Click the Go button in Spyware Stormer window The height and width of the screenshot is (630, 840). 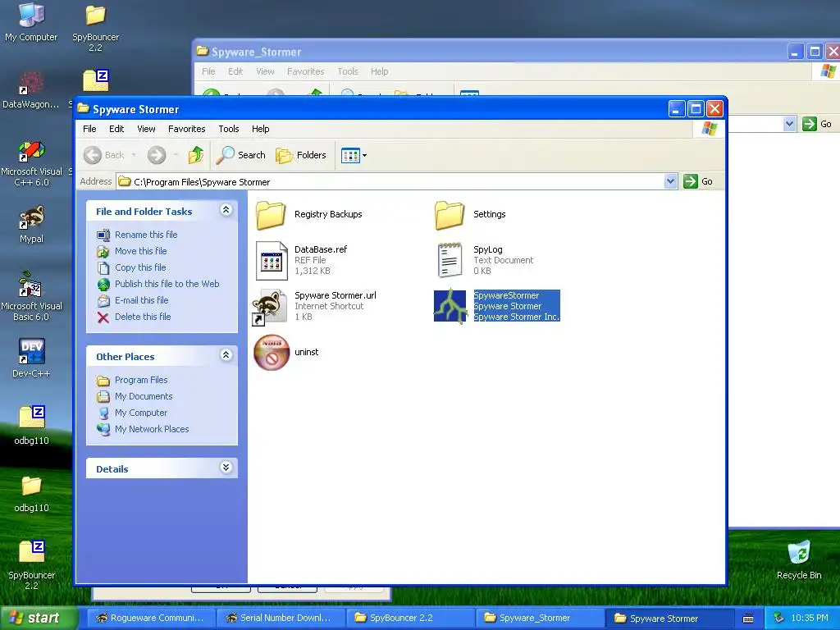[x=698, y=181]
